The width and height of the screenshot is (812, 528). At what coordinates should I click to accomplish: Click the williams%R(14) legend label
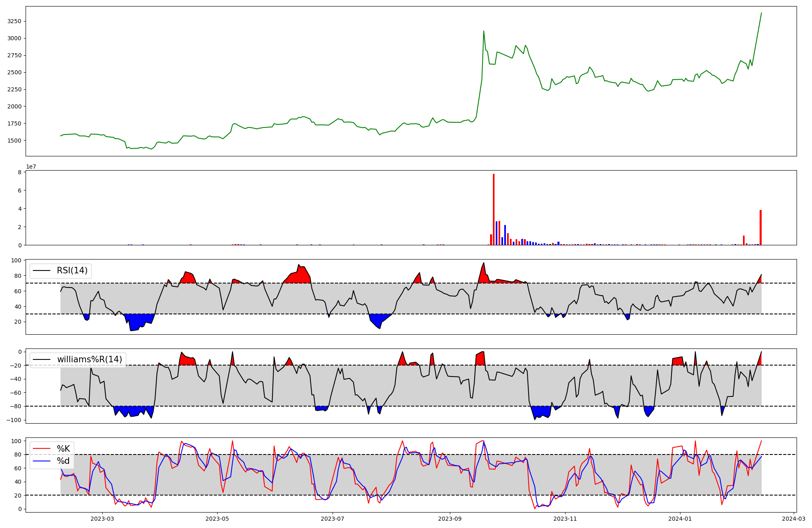pos(89,359)
